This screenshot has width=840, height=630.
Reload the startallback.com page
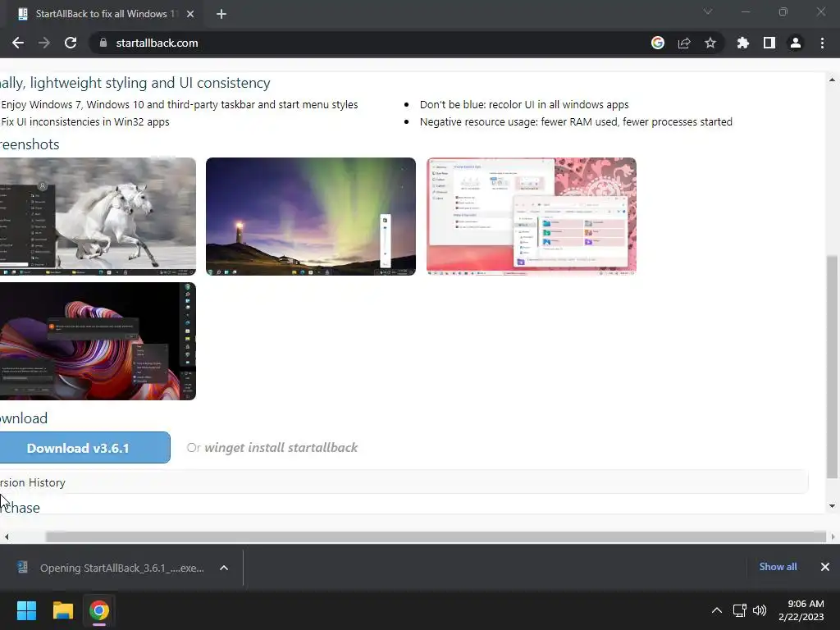(71, 43)
